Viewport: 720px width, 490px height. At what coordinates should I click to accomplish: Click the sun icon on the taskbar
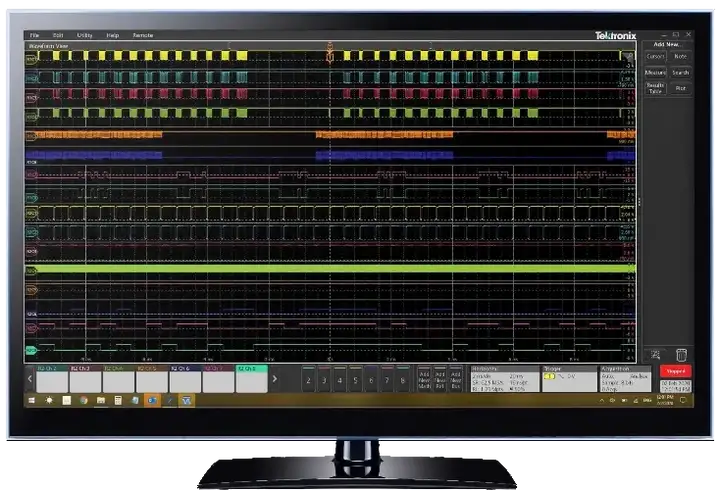[49, 400]
